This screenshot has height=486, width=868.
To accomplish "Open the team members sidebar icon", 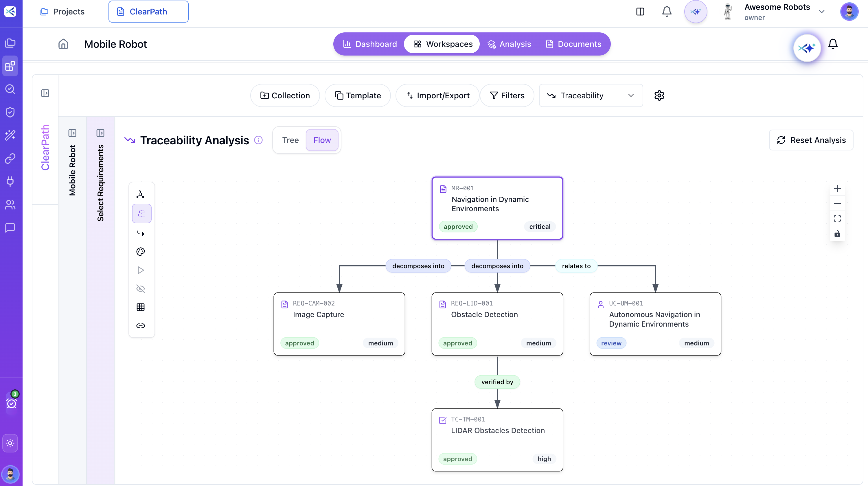I will point(10,205).
